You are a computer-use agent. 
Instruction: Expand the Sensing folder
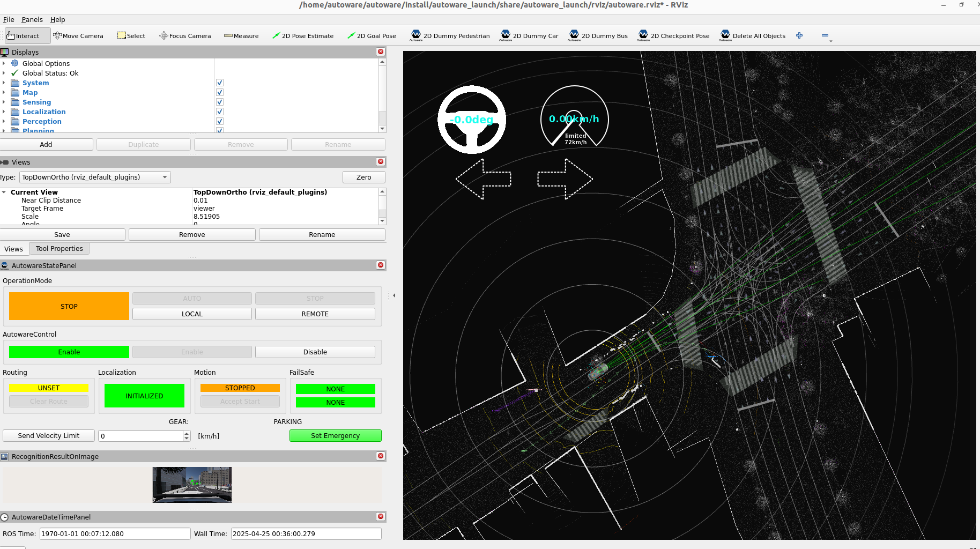point(4,102)
